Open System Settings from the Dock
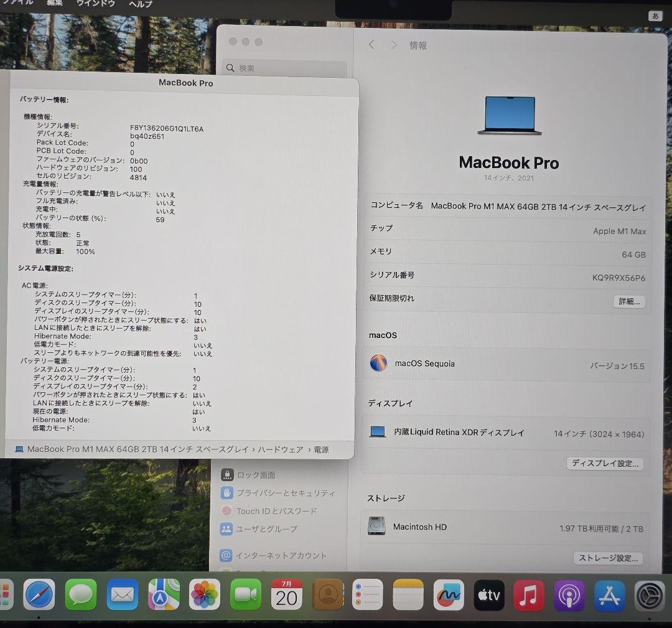This screenshot has height=628, width=672. pyautogui.click(x=650, y=594)
